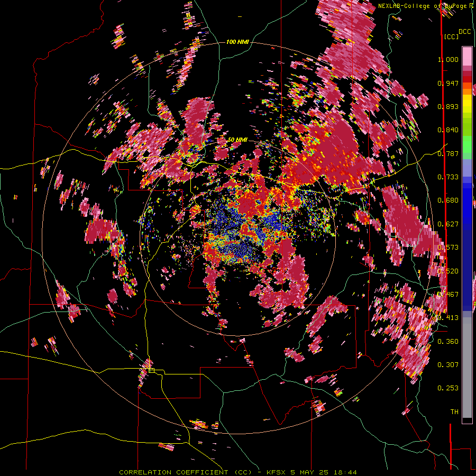
Task: Pick the light pink swatch at the legend's top
Action: click(467, 56)
